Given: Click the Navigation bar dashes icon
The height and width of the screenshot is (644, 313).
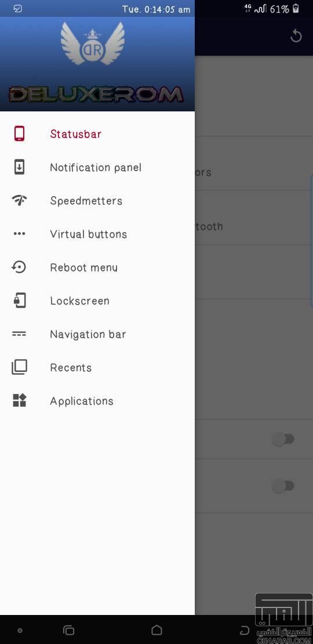Looking at the screenshot, I should [x=19, y=334].
